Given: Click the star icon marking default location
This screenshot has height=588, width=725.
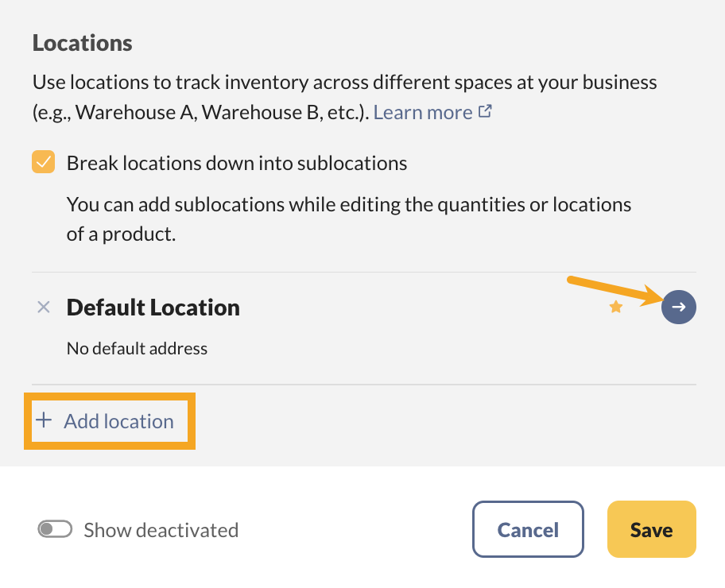Looking at the screenshot, I should tap(615, 308).
